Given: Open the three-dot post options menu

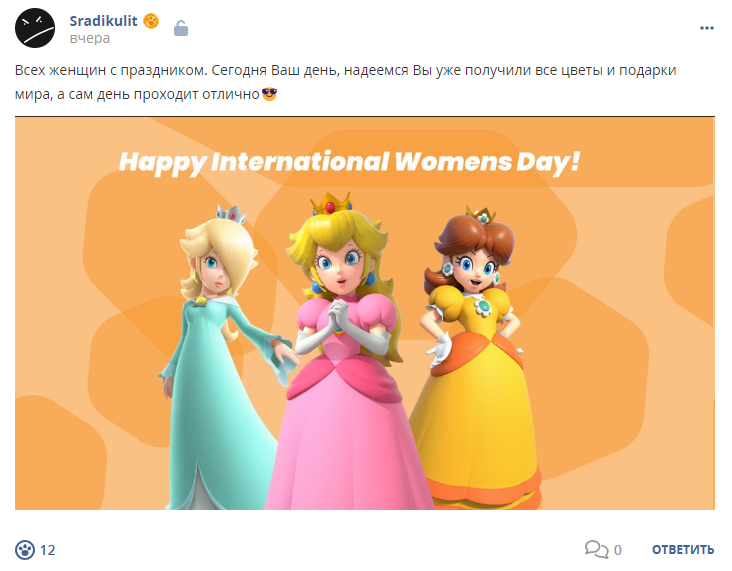Looking at the screenshot, I should (x=707, y=28).
